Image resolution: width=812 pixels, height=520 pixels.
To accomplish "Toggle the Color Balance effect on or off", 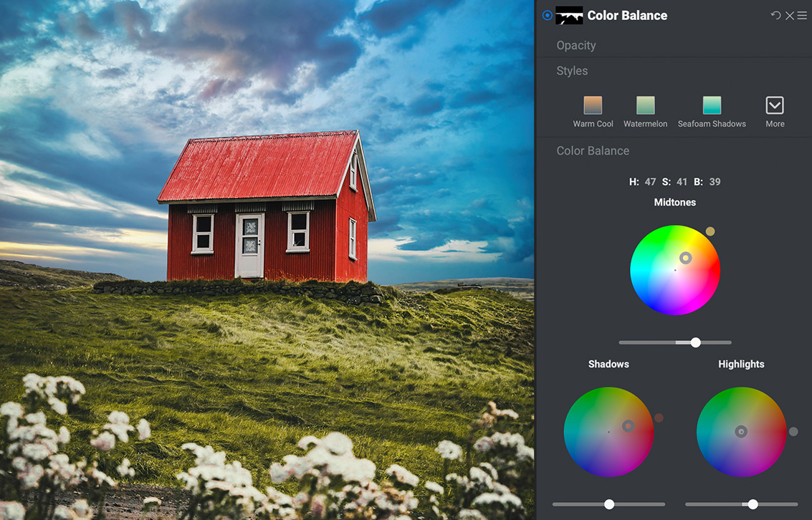I will (547, 14).
